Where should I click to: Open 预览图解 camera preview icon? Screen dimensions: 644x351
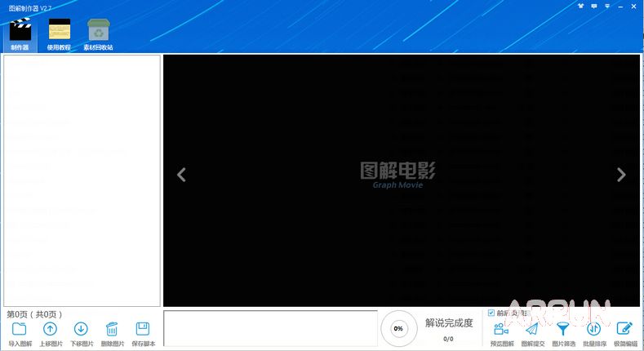501,329
